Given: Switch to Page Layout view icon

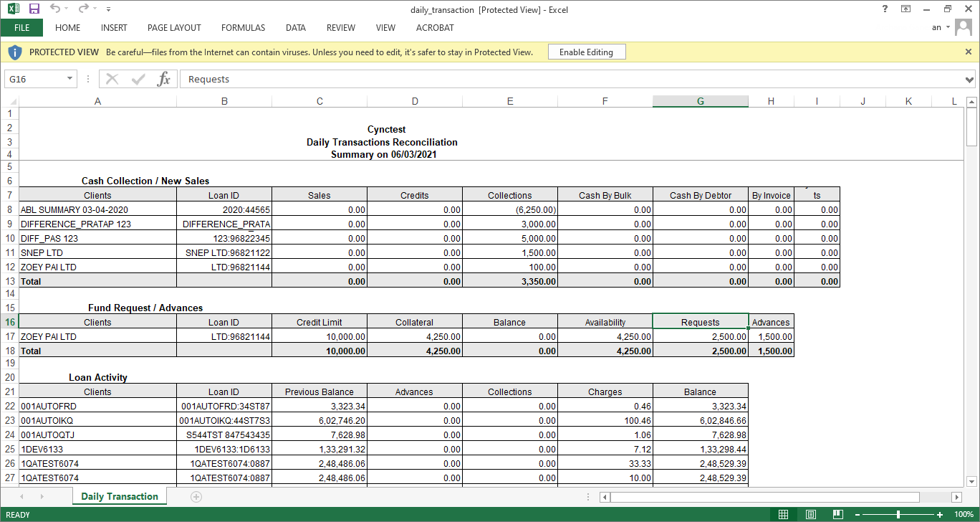Looking at the screenshot, I should pyautogui.click(x=810, y=515).
